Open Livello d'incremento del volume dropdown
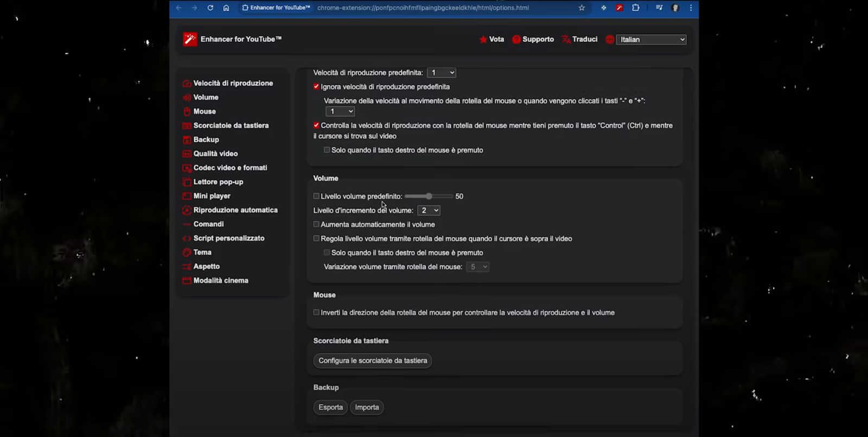The width and height of the screenshot is (868, 437). 429,211
